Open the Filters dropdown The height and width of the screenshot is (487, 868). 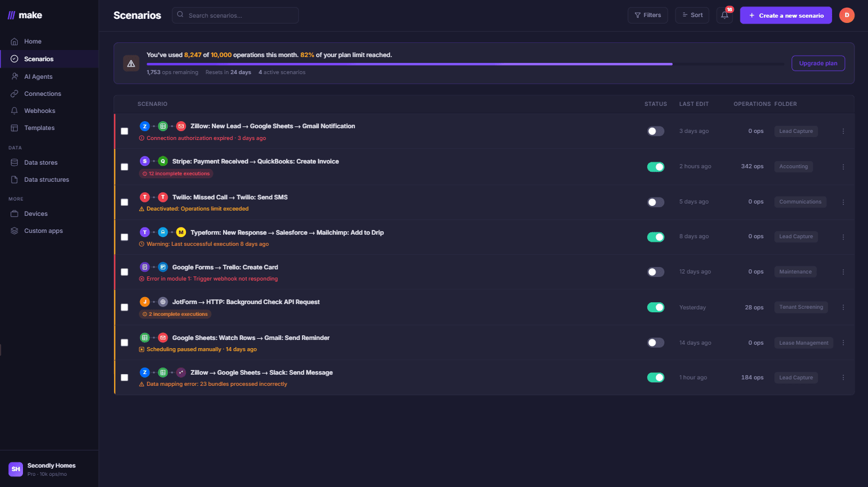(647, 15)
